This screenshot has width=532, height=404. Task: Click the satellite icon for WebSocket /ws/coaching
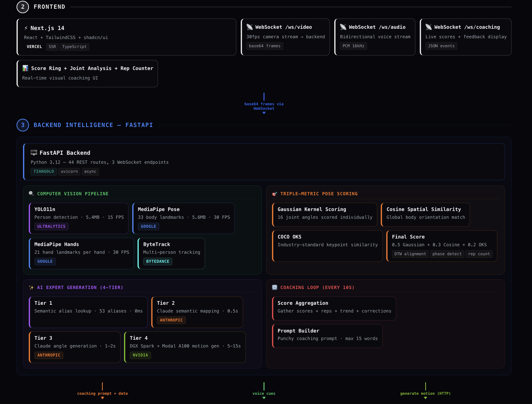click(x=428, y=27)
